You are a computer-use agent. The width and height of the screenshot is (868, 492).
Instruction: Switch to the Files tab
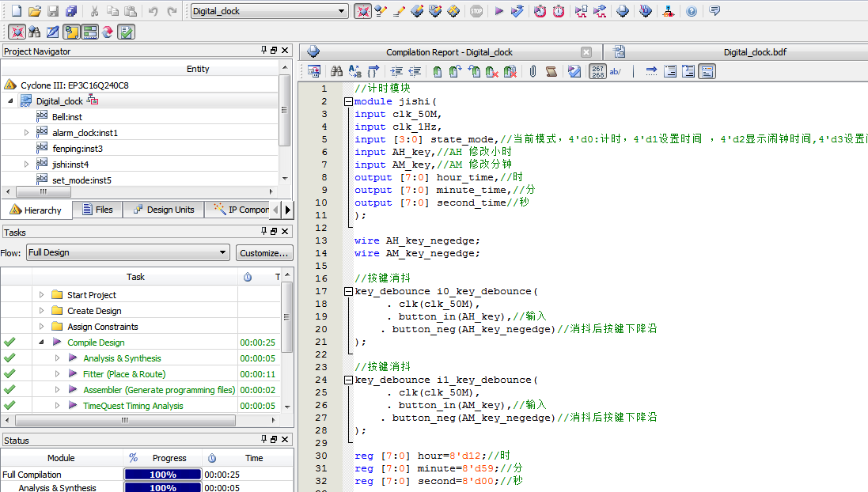(x=98, y=210)
